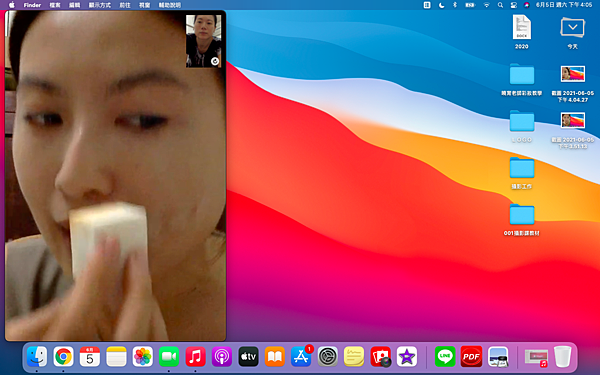Launch Stickies from the Dock

pos(354,357)
